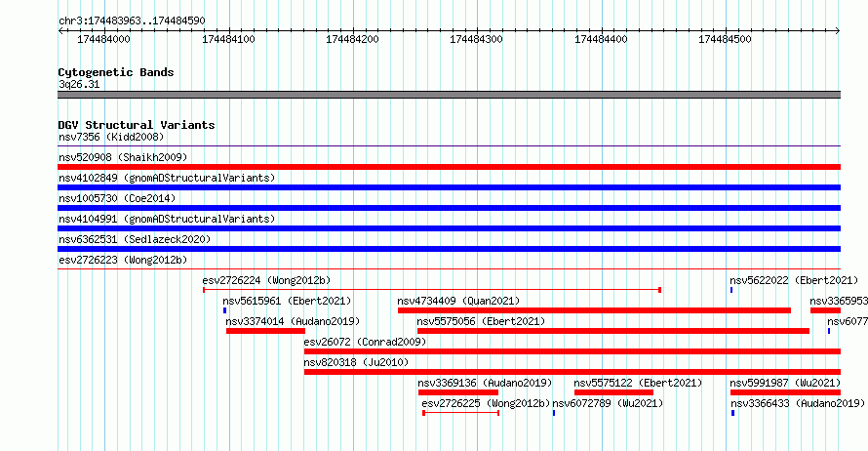Open the third esv2726225 (Wong2012b) label
Viewport: 868px width, 451px height.
pyautogui.click(x=486, y=403)
